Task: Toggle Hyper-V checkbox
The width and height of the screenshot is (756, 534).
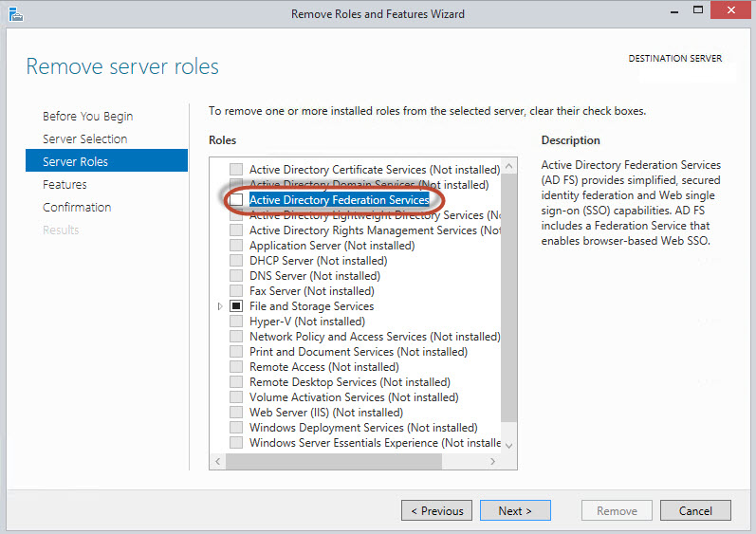Action: pos(236,321)
